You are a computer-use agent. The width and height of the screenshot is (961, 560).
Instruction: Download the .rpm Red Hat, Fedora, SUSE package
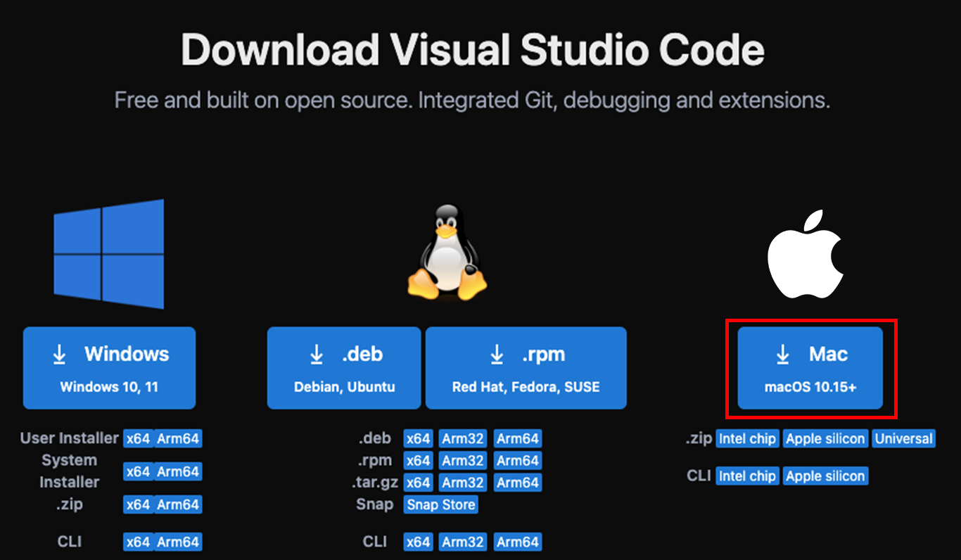point(526,368)
